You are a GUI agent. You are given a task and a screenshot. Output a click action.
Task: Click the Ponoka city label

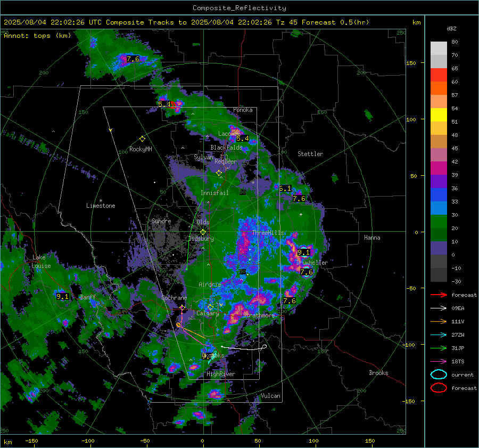243,110
